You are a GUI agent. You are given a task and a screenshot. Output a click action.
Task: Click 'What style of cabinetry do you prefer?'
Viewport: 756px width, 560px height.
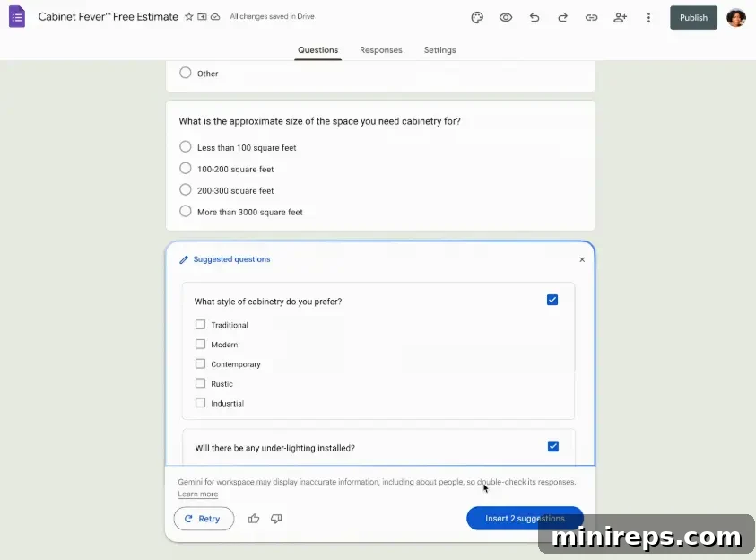click(x=268, y=302)
